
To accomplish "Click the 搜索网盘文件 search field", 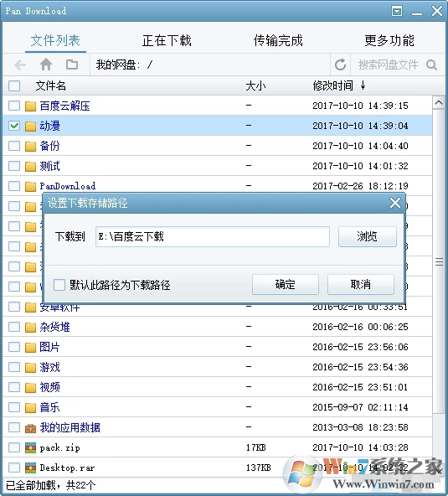I will coord(389,65).
